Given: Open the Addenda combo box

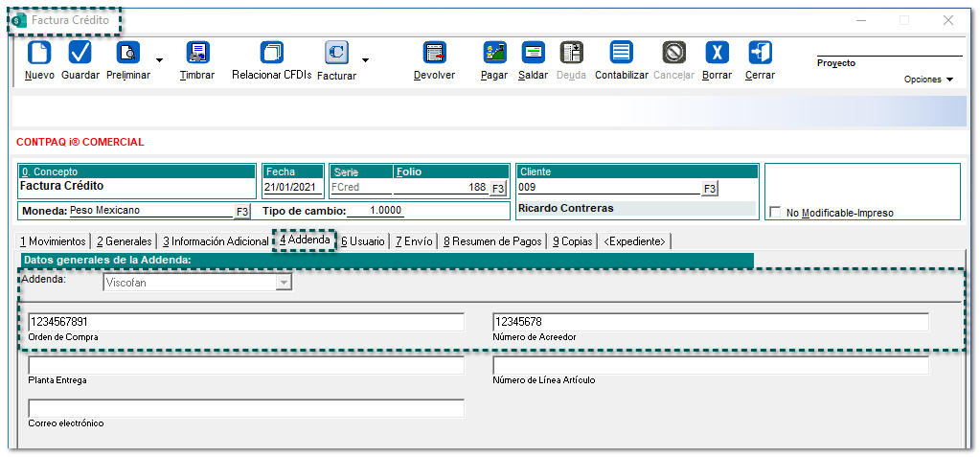Looking at the screenshot, I should pos(283,283).
